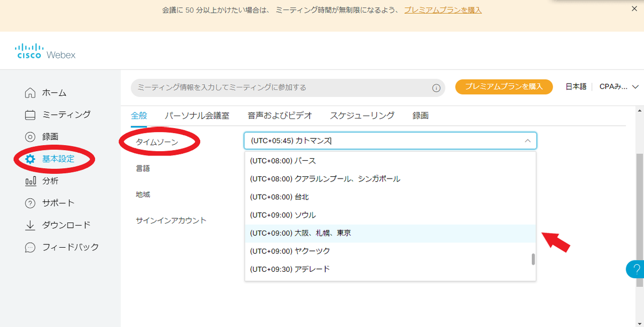Viewport: 644px width, 327px height.
Task: Select (UTC+08:00) クアラルンプール、シンガポール timezone
Action: (x=390, y=179)
